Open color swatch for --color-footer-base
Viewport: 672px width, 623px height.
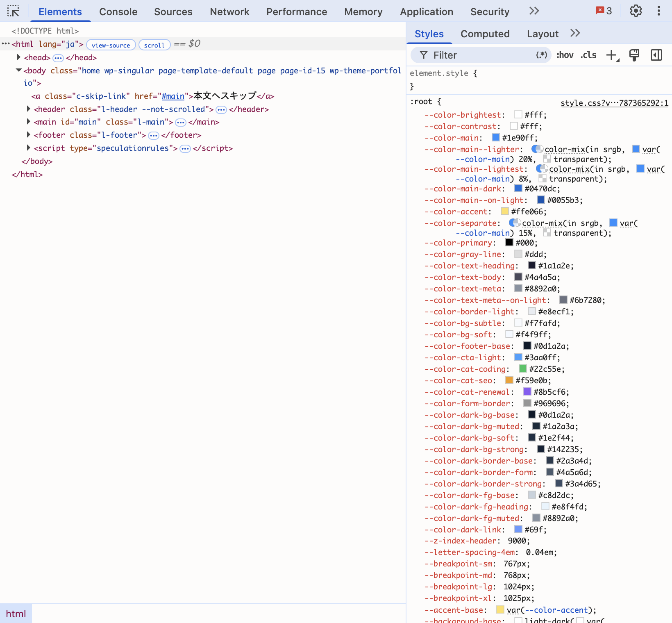pos(527,346)
